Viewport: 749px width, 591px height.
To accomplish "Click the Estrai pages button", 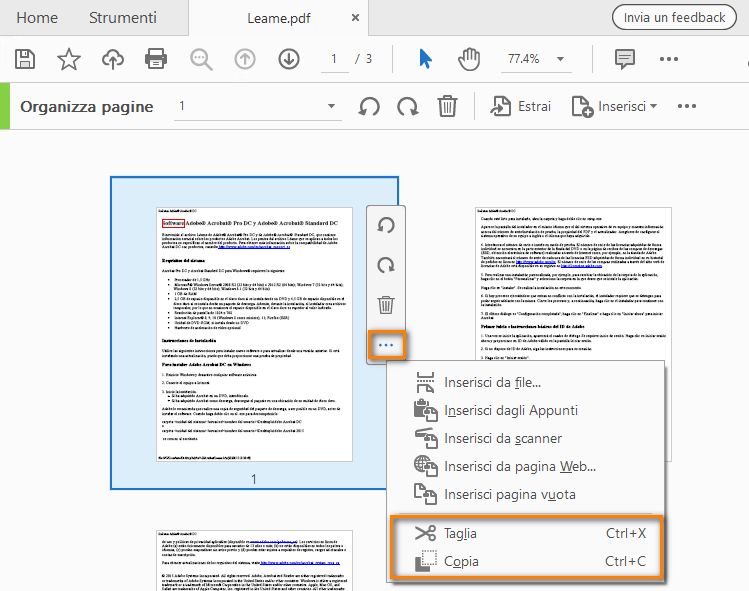I will pyautogui.click(x=521, y=106).
